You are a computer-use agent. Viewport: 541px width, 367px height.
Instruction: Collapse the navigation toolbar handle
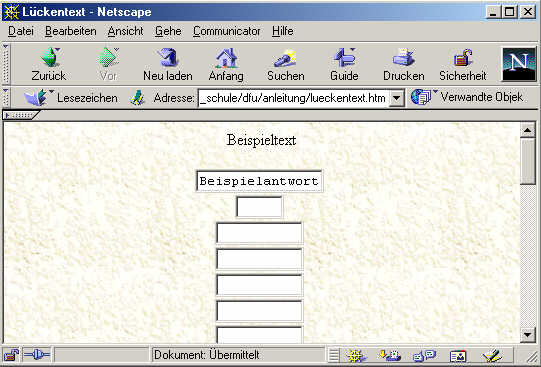click(x=6, y=65)
